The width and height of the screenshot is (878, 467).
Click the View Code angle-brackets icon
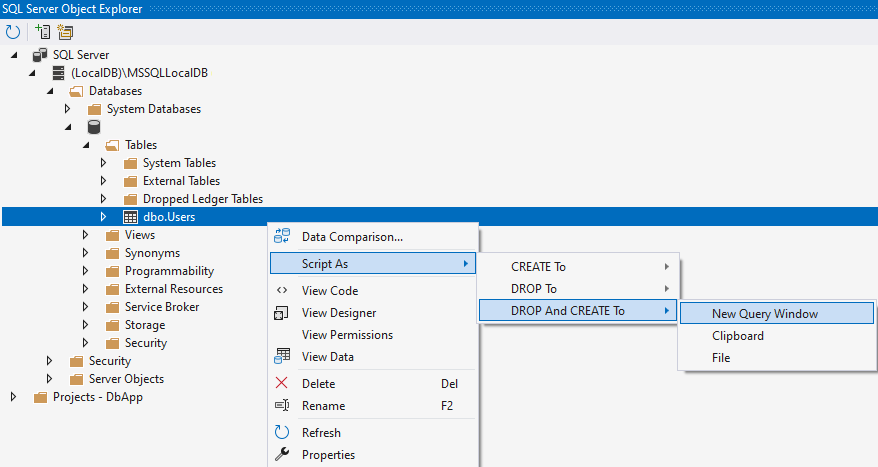click(x=282, y=290)
